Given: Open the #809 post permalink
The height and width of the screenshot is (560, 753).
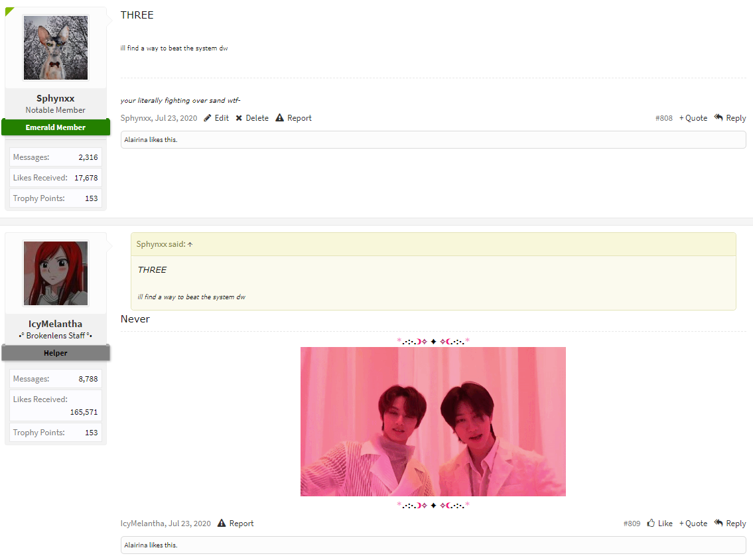Looking at the screenshot, I should pyautogui.click(x=632, y=524).
